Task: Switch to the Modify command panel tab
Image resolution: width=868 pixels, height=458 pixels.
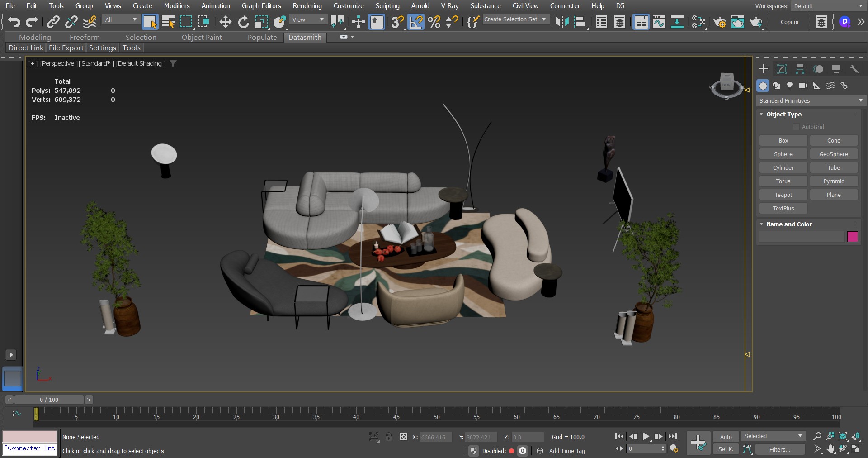Action: [782, 69]
